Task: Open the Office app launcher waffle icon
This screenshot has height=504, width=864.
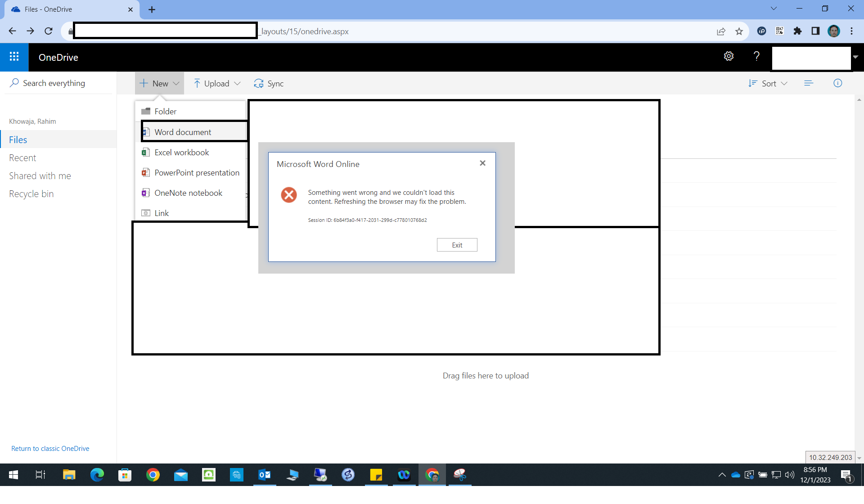Action: (14, 57)
